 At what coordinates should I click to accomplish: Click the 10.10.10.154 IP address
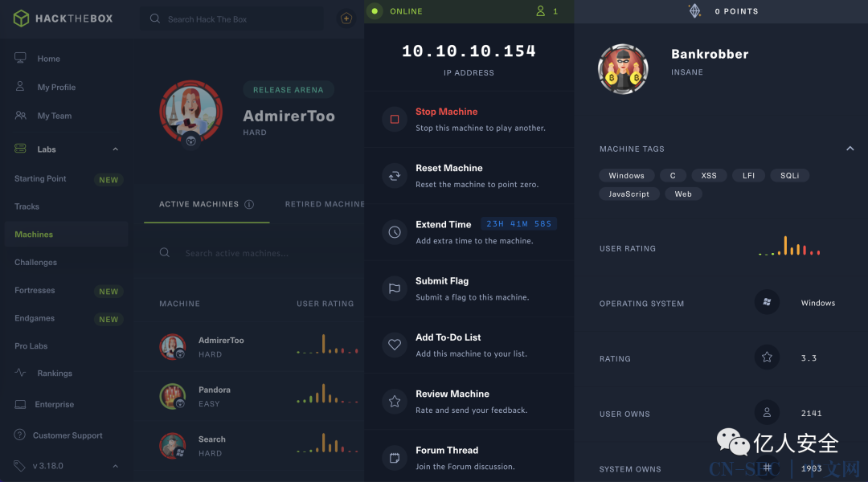click(x=469, y=51)
